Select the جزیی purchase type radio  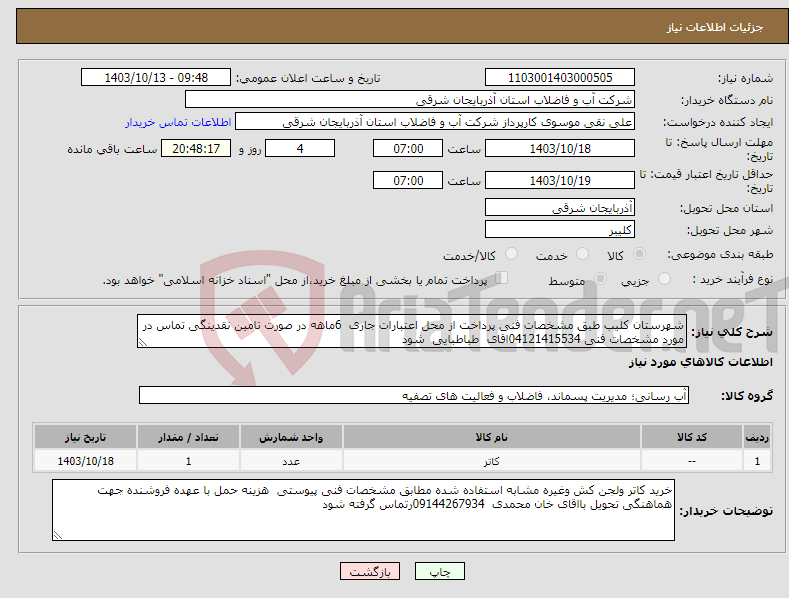(x=664, y=278)
